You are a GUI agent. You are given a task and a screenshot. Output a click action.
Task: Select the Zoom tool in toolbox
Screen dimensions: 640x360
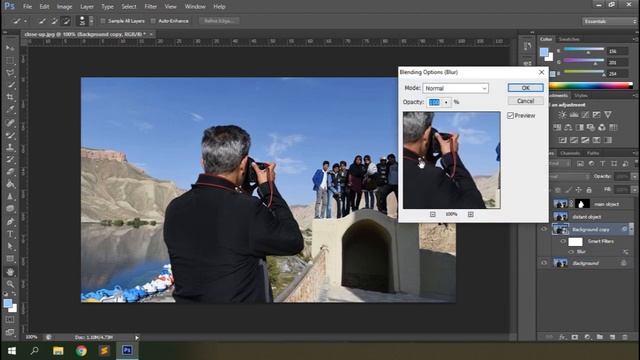[10, 284]
